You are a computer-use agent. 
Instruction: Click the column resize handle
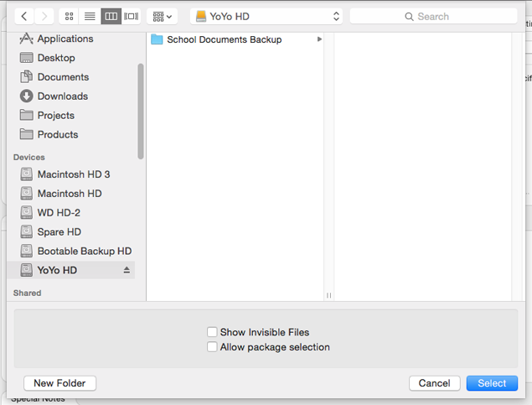click(328, 295)
